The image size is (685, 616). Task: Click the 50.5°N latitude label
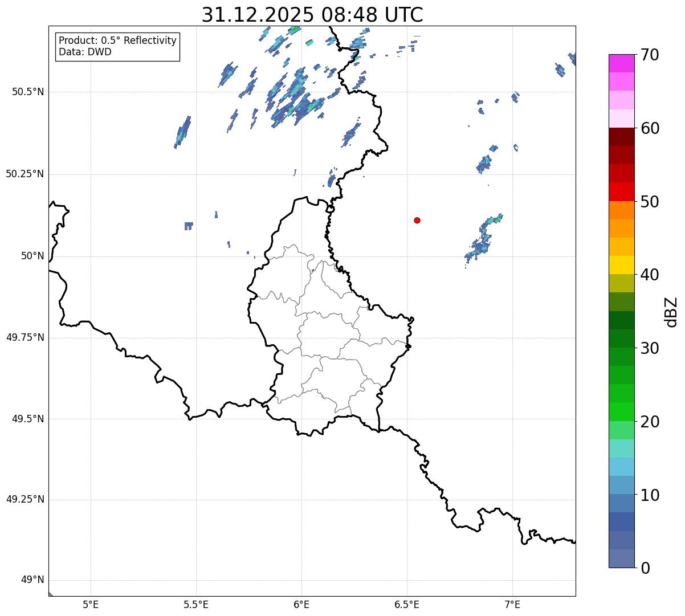click(28, 92)
